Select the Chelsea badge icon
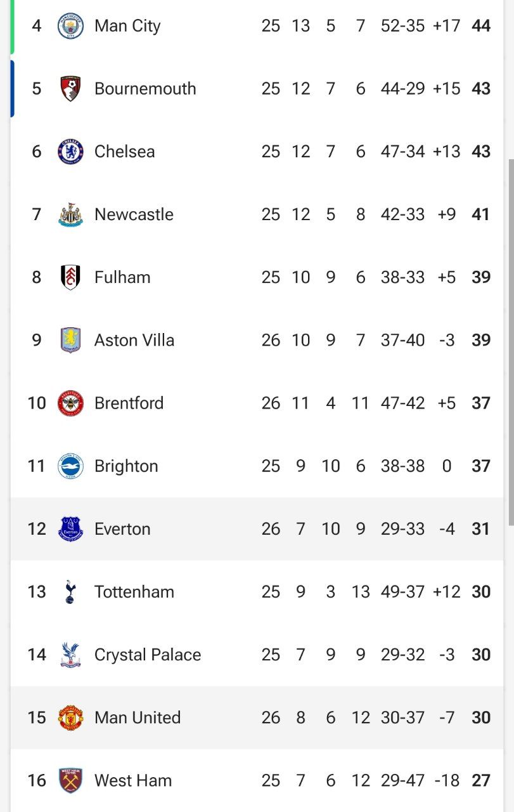This screenshot has width=514, height=812. pos(70,152)
